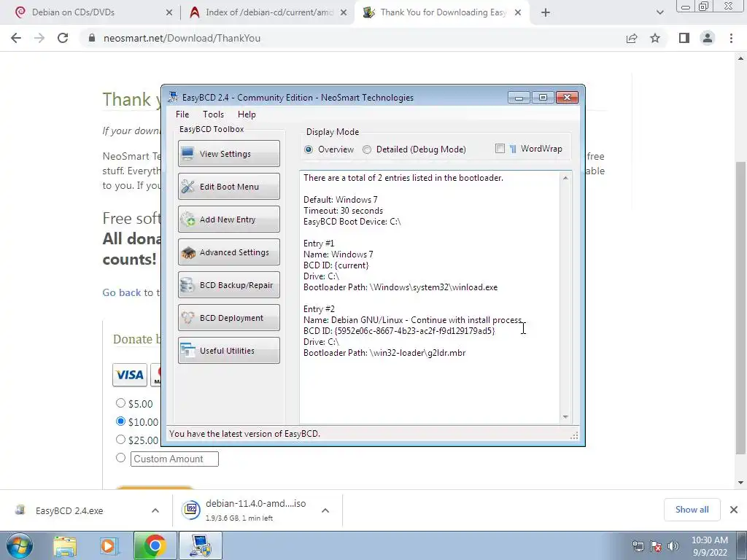Click the up arrow of EasyBCD text scrollbar

[565, 178]
